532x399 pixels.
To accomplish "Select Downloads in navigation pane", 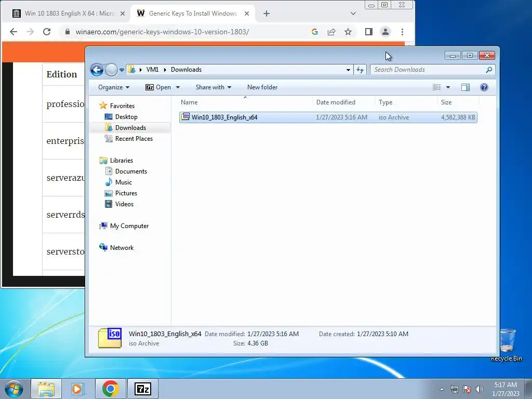I will point(126,128).
